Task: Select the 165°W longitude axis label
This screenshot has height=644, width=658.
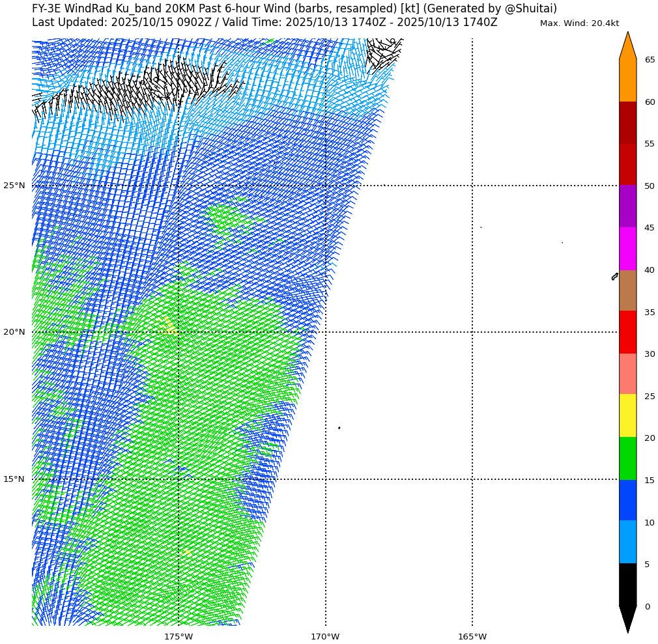Action: tap(472, 636)
